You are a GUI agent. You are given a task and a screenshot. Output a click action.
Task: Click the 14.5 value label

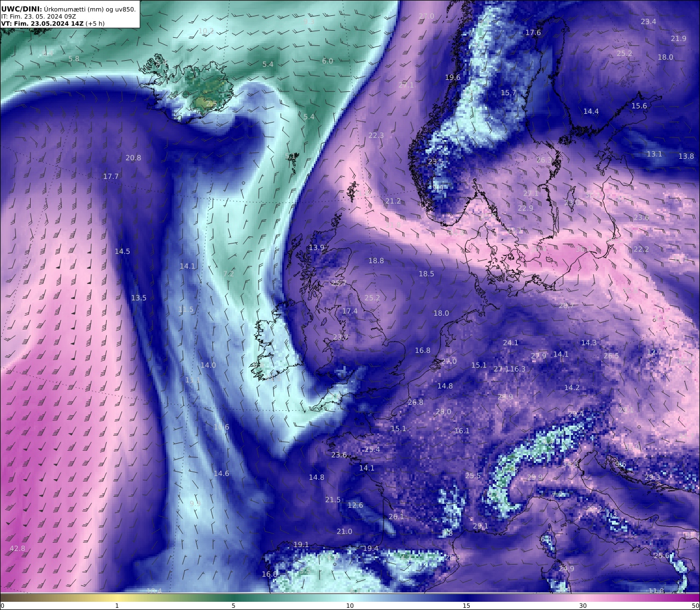122,251
